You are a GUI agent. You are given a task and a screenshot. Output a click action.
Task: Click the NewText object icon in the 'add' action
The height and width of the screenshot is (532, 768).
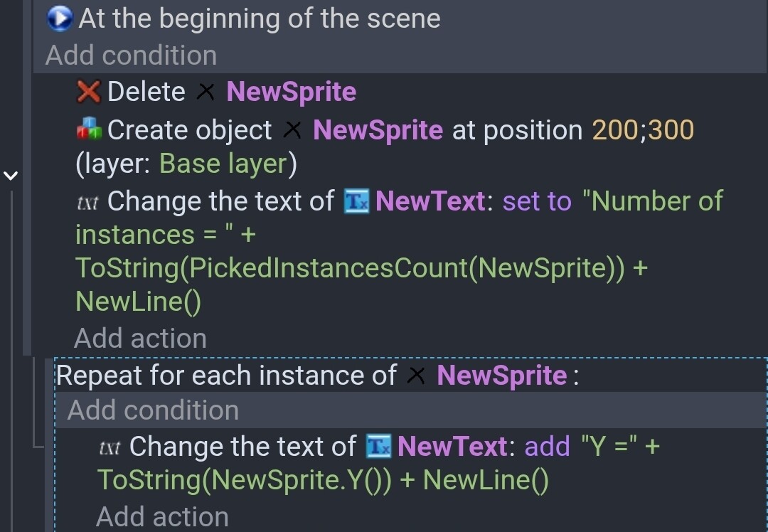pyautogui.click(x=378, y=447)
